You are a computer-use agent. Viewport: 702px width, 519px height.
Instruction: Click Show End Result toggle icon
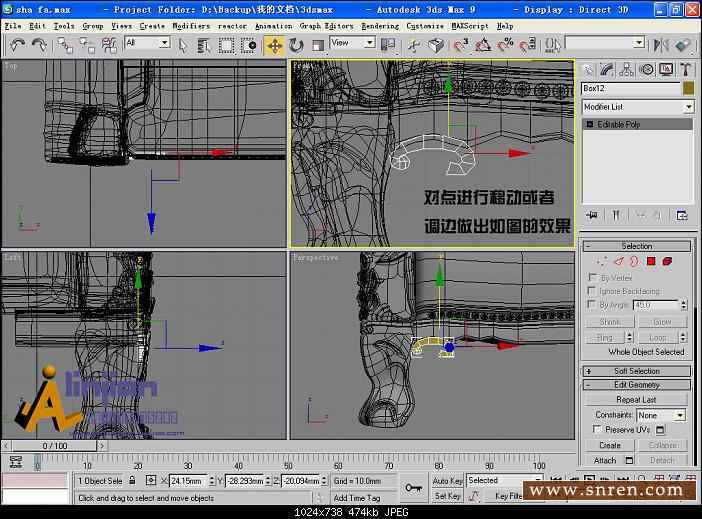pyautogui.click(x=616, y=215)
